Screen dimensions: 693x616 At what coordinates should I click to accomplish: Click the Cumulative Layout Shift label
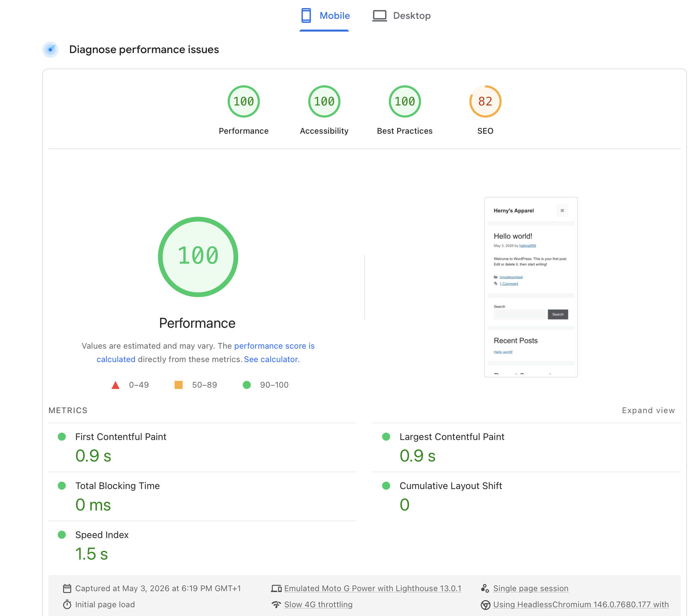coord(451,486)
